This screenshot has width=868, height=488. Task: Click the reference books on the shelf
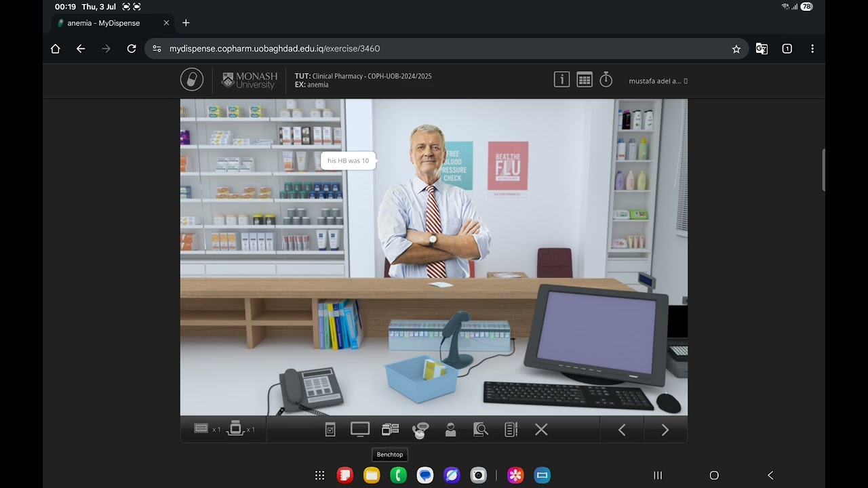coord(340,325)
